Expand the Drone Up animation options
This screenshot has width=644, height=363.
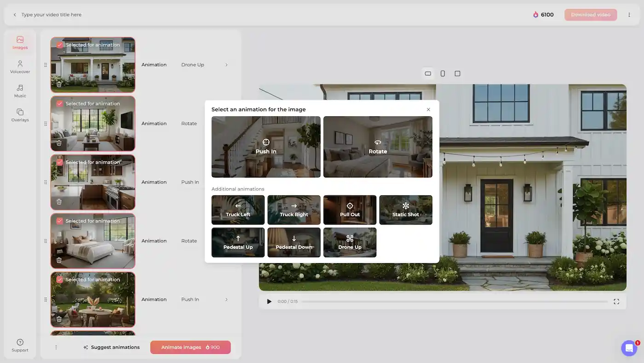tap(226, 64)
